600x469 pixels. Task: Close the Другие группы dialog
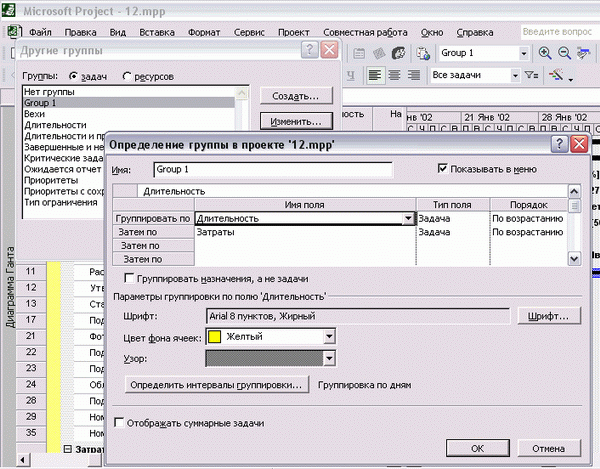click(x=329, y=50)
